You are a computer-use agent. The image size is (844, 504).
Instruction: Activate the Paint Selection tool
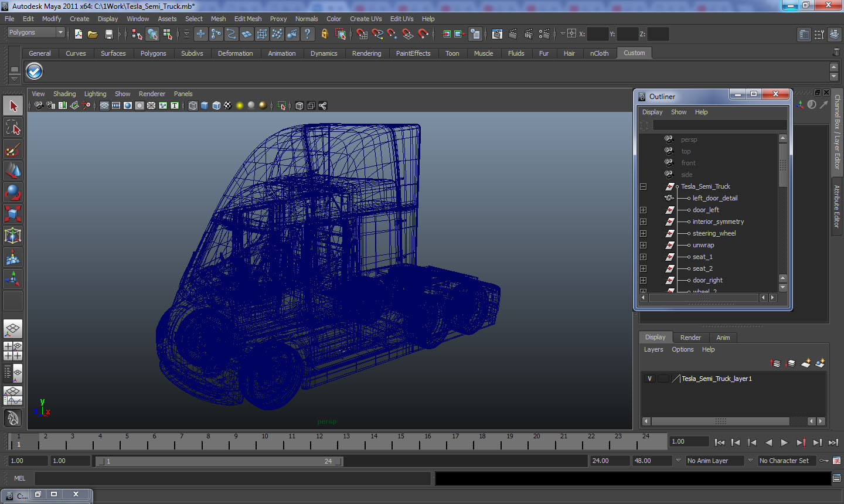(x=13, y=149)
